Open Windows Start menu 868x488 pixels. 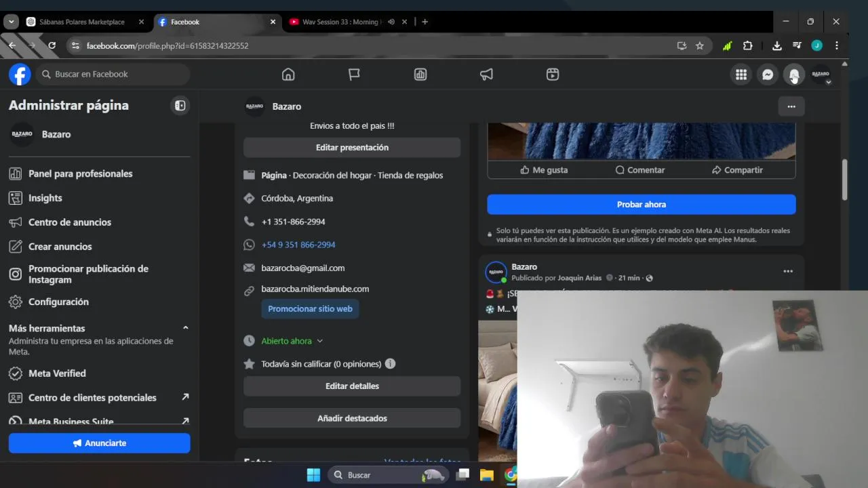[x=313, y=475]
